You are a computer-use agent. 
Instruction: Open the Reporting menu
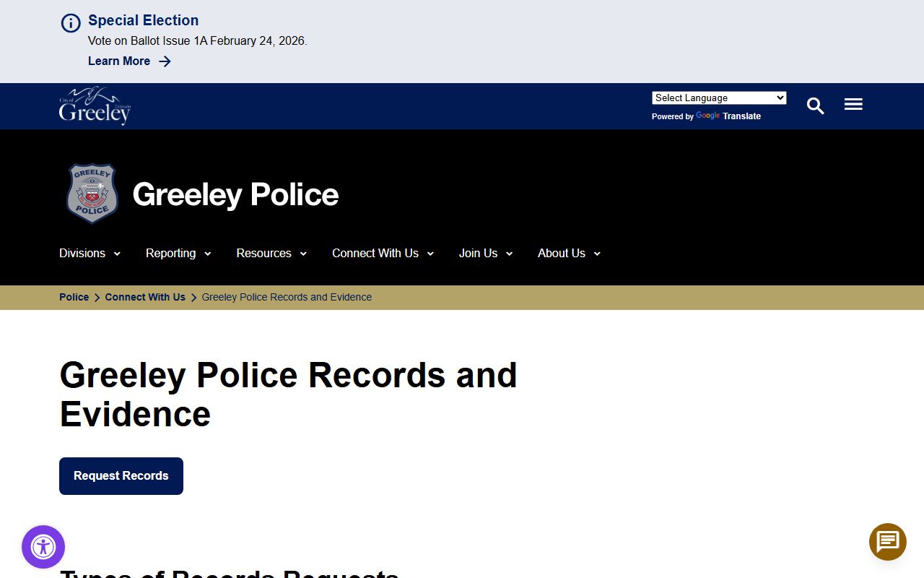170,254
